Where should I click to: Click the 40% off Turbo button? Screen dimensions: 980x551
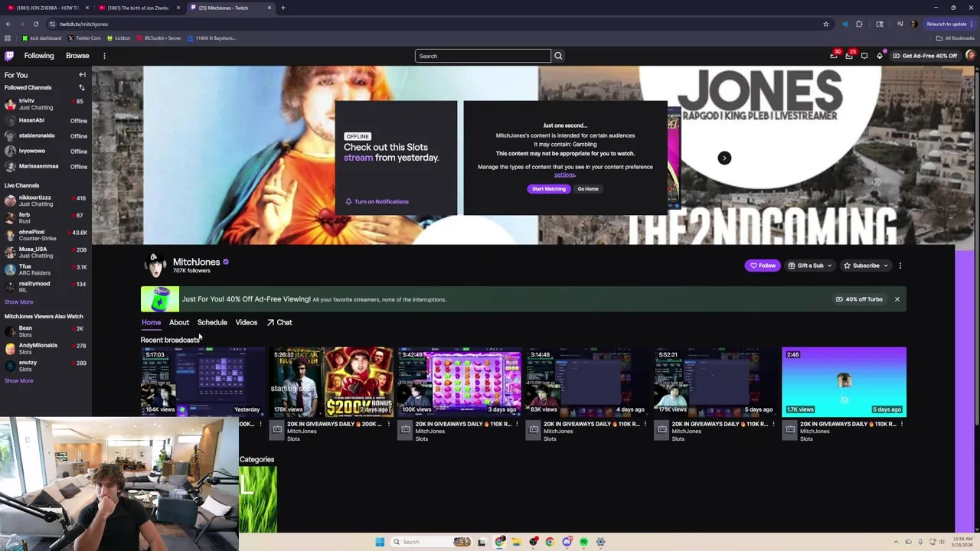click(x=858, y=299)
